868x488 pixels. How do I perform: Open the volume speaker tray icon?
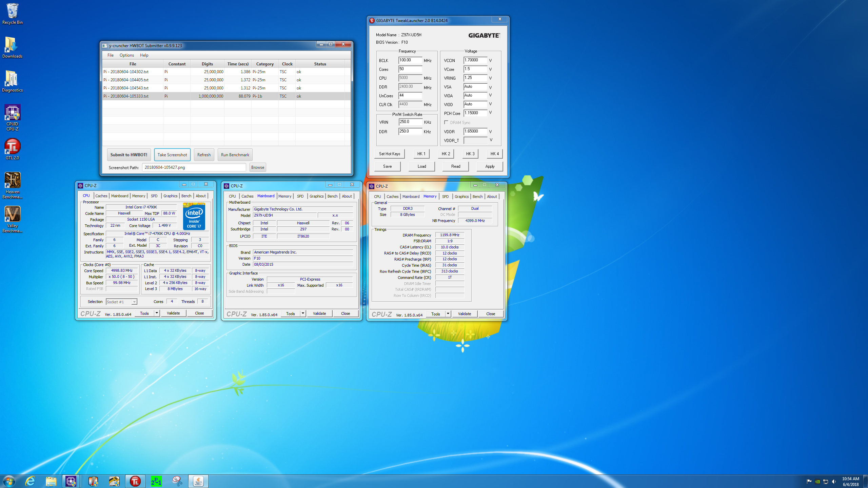834,481
